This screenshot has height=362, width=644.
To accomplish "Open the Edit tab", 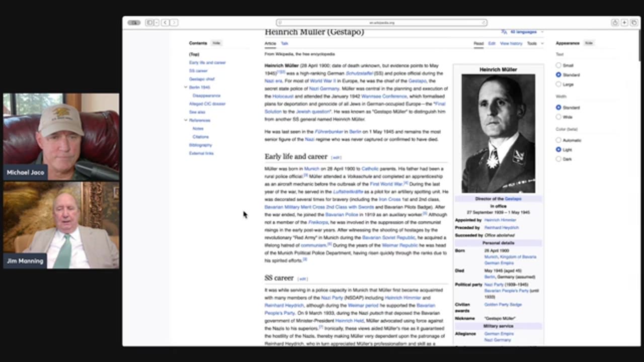I will pos(492,44).
